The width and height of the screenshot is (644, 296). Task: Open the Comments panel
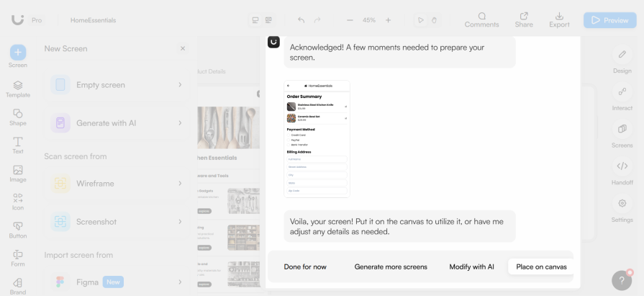[481, 19]
